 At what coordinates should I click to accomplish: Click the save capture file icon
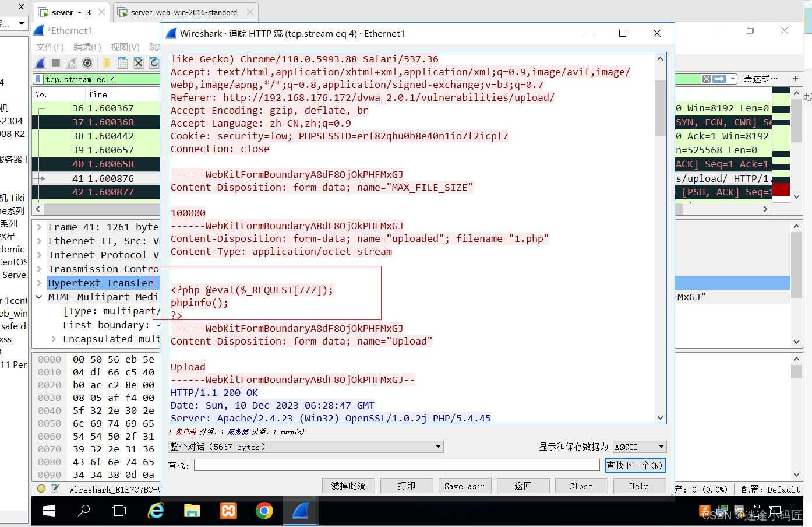(123, 63)
